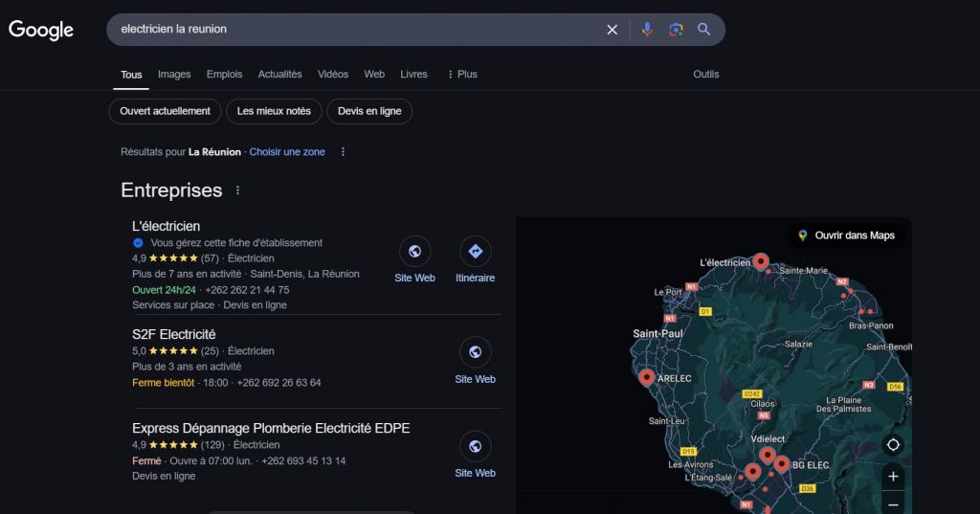Image resolution: width=980 pixels, height=514 pixels.
Task: Click Ouvrir dans Maps button
Action: (846, 235)
